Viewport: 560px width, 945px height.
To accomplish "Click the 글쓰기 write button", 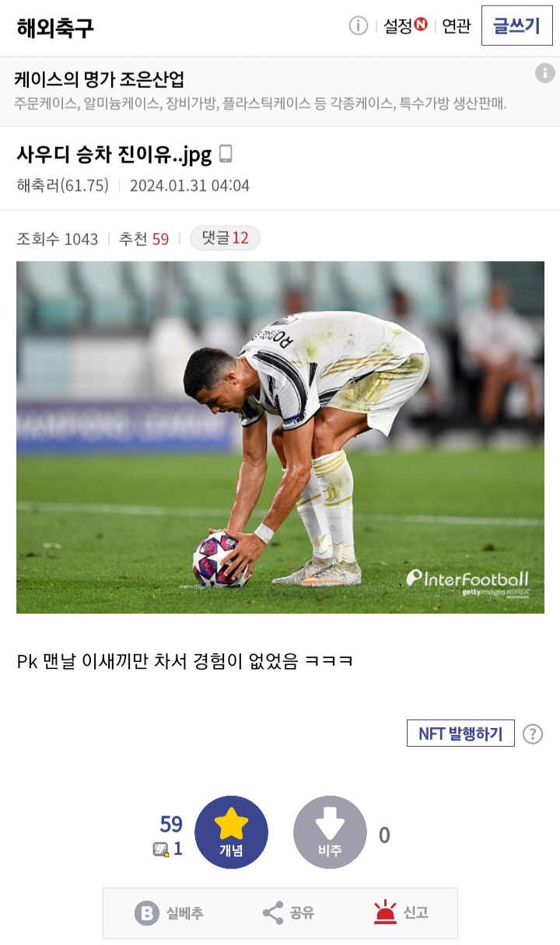I will (x=516, y=26).
